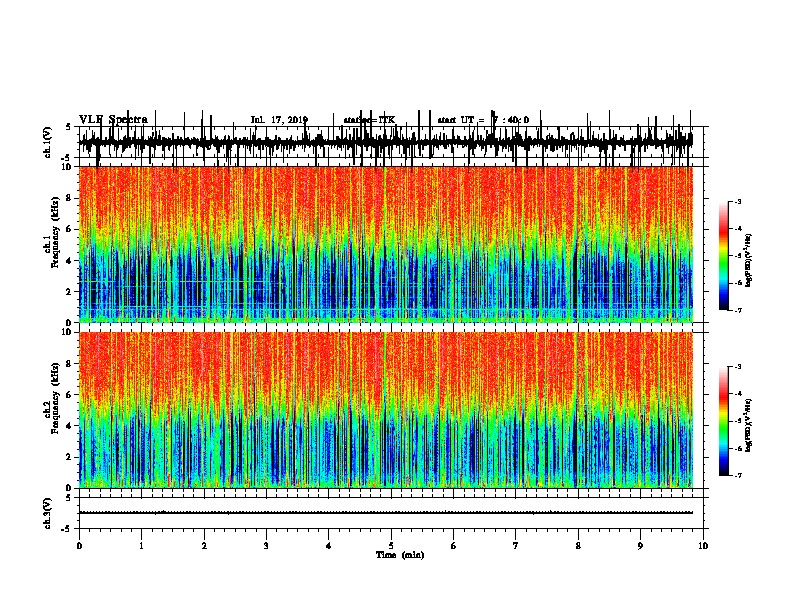Click the ch.2 color bar log(PSD) unit label
792x612 pixels.
pyautogui.click(x=748, y=425)
